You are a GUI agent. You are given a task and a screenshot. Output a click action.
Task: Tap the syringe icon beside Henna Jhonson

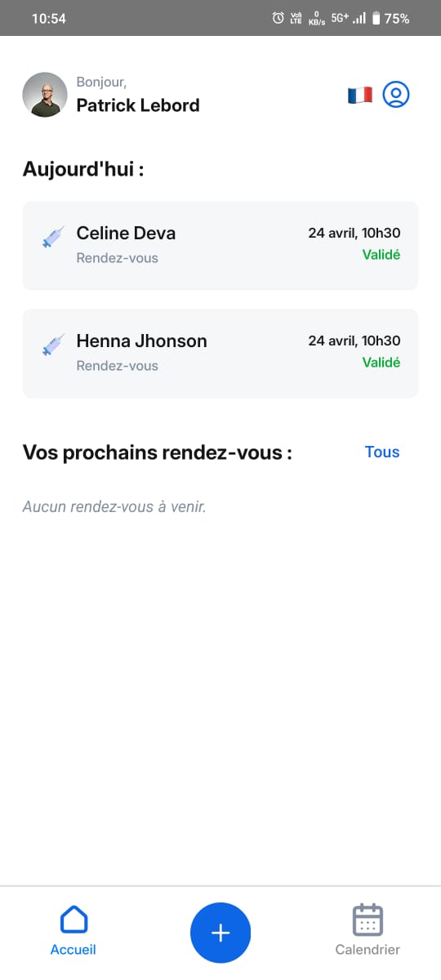coord(53,345)
